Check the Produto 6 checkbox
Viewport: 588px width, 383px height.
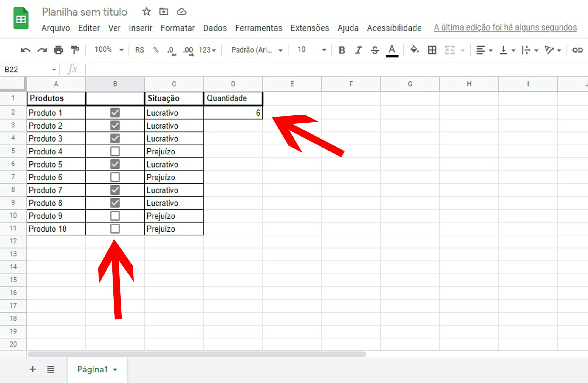click(x=115, y=177)
